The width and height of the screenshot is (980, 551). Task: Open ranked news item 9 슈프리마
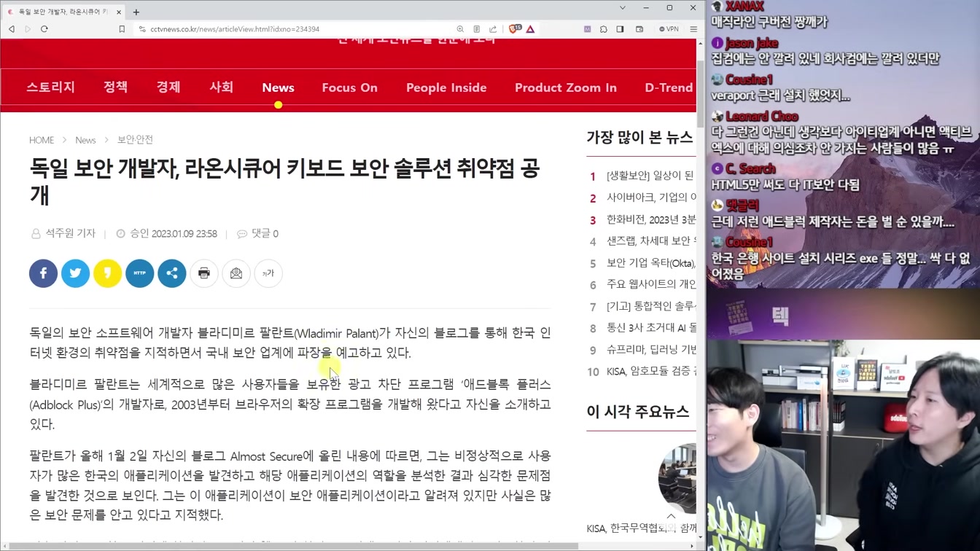tap(642, 350)
